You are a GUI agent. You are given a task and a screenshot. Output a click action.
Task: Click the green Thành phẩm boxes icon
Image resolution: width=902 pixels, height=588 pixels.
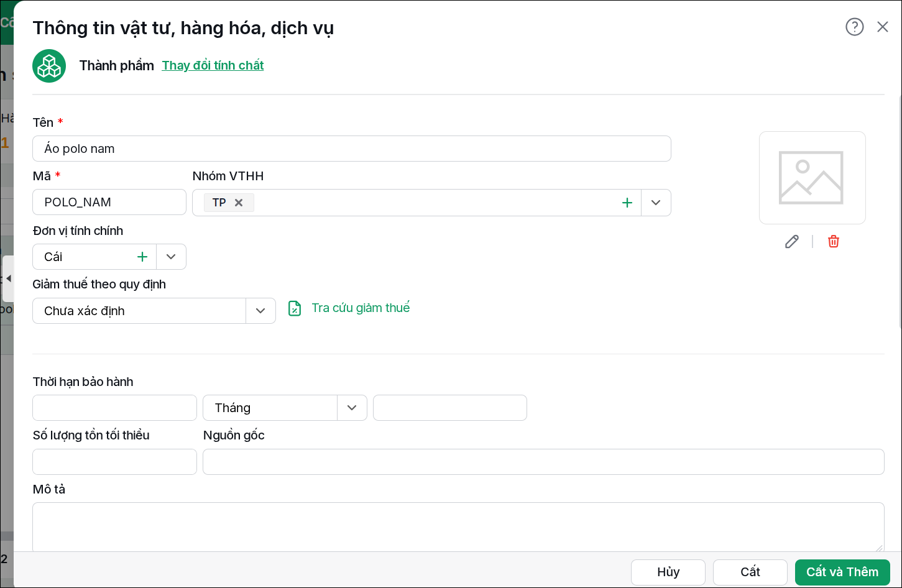[49, 66]
